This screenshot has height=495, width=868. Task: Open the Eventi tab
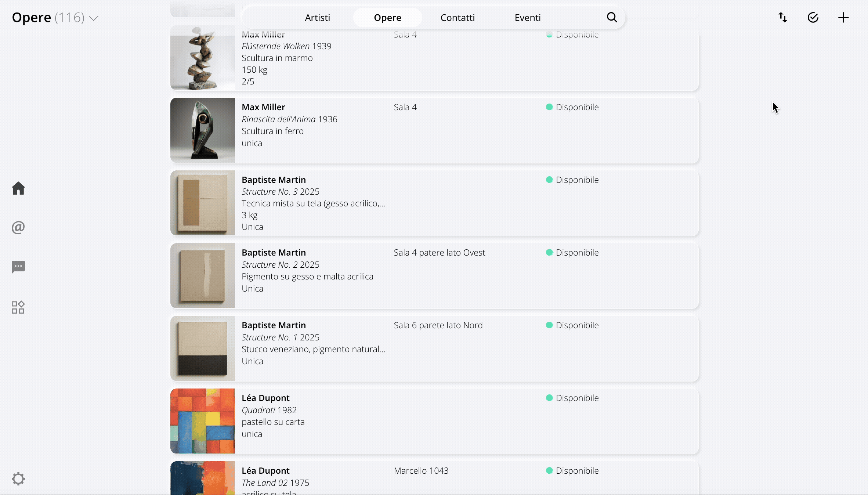tap(527, 17)
